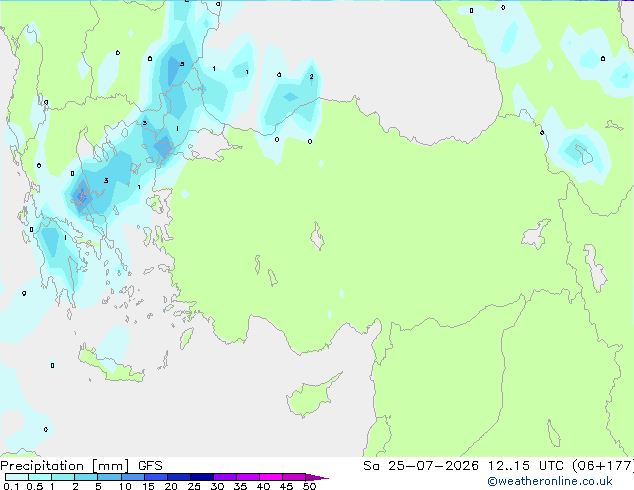
Task: Select the 0.5–1 mm legend color box
Action: pos(40,477)
